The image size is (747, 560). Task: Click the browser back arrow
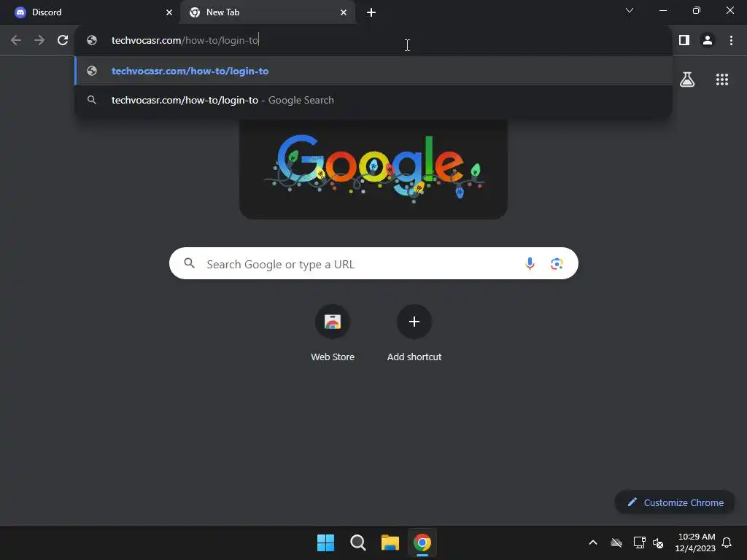pyautogui.click(x=16, y=41)
